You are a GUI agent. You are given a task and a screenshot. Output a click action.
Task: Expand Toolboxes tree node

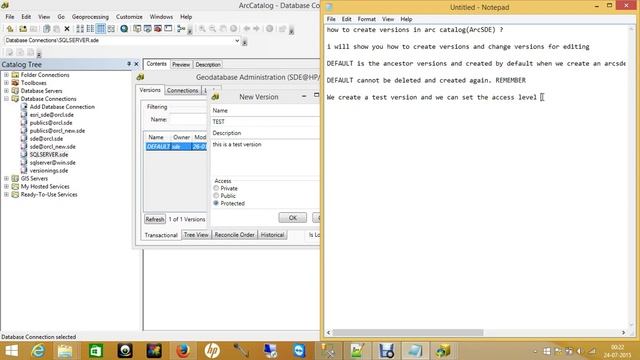coord(7,83)
